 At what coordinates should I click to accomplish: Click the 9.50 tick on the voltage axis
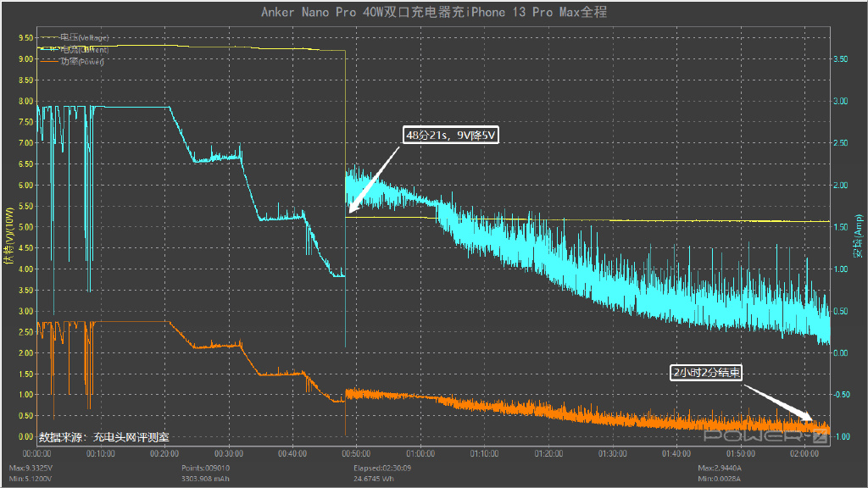[x=26, y=38]
